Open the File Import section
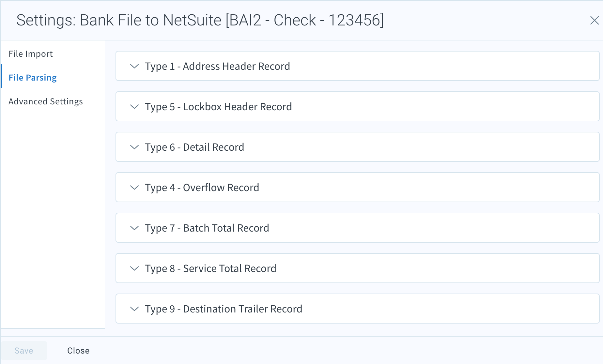The width and height of the screenshot is (603, 364). 31,54
